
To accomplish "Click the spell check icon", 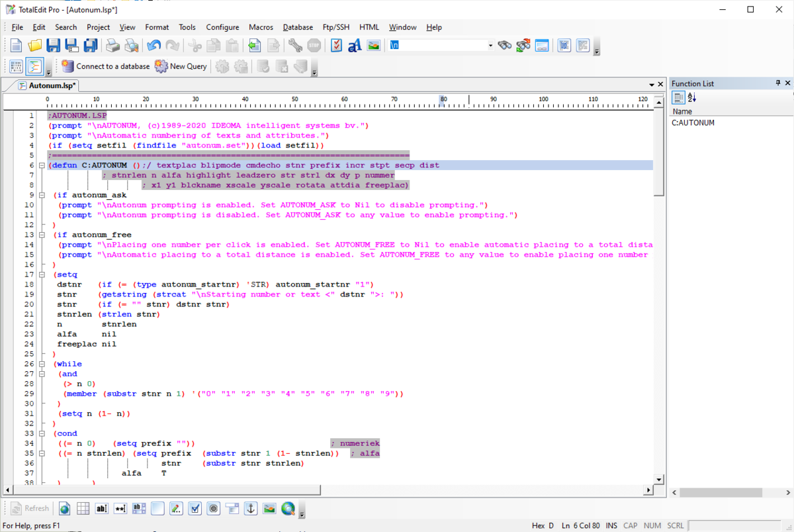I will (x=336, y=46).
